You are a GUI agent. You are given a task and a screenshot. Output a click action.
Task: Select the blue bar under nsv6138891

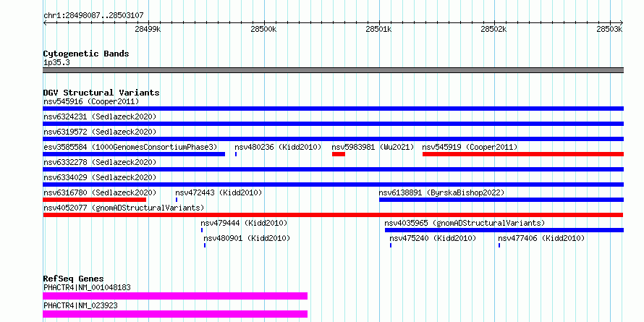pos(501,200)
